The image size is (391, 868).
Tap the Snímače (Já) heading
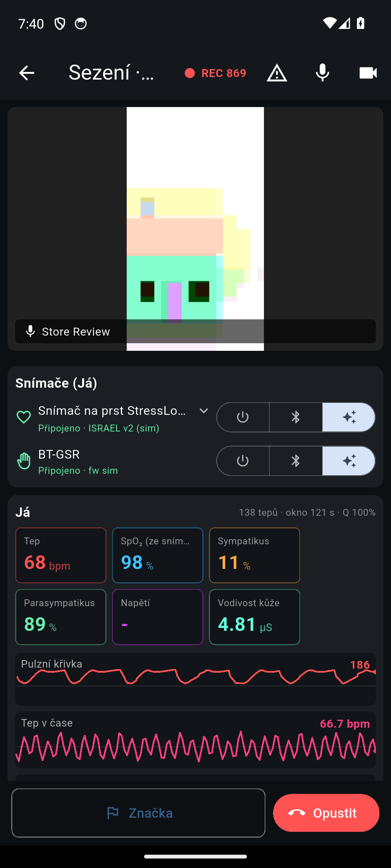[56, 383]
